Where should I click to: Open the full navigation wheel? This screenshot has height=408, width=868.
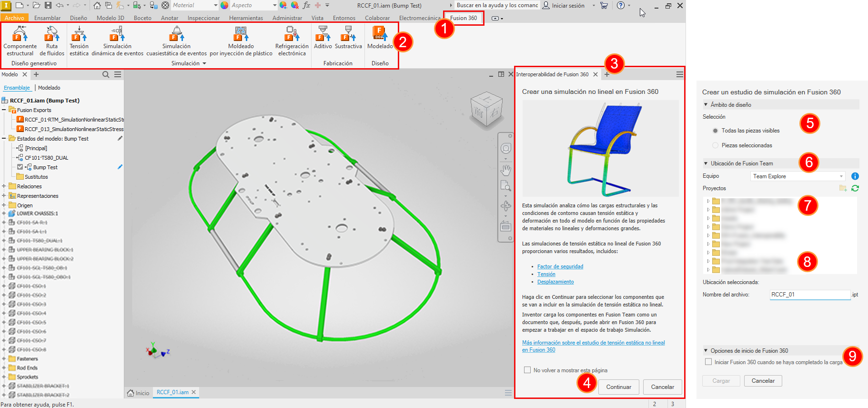(x=506, y=148)
